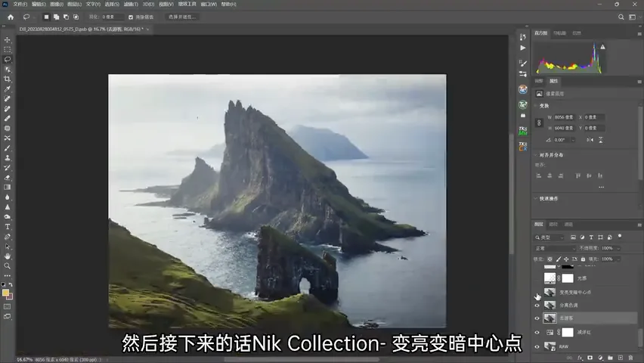The height and width of the screenshot is (363, 644).
Task: Flip horizontally in Properties transform
Action: [x=590, y=140]
